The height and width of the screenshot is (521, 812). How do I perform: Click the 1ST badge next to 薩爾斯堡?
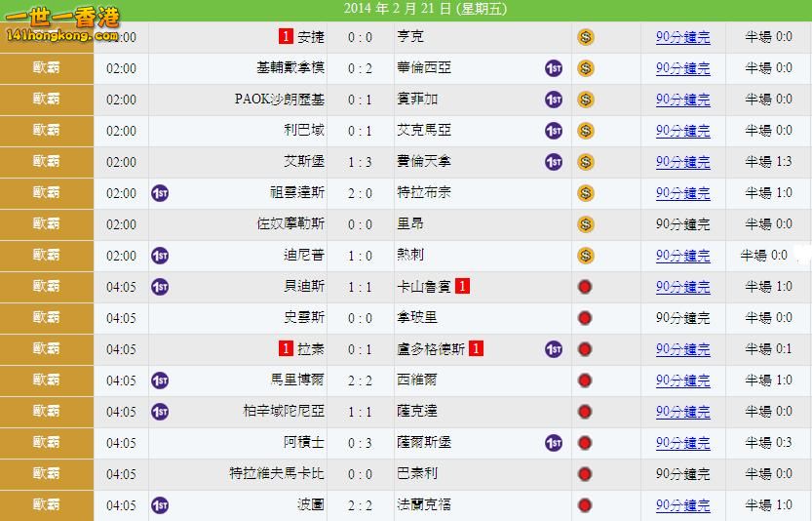pyautogui.click(x=554, y=443)
